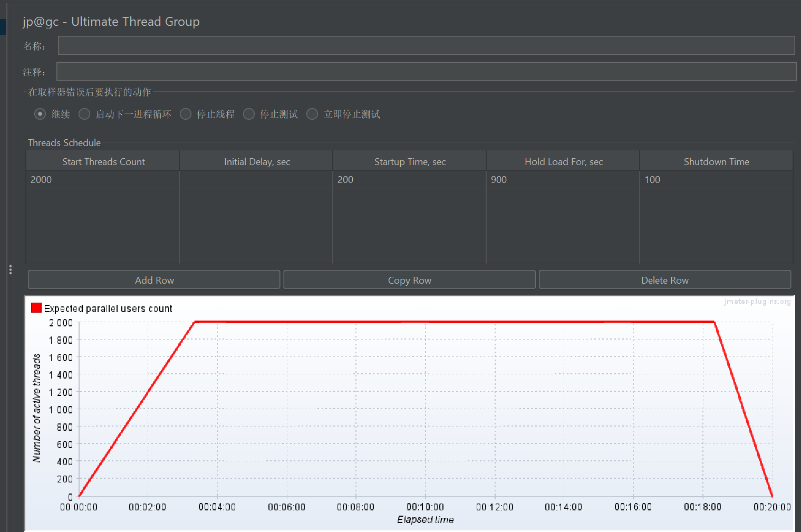Click the 1 000 threads axis label
Screen dimensions: 801x532
(61, 410)
